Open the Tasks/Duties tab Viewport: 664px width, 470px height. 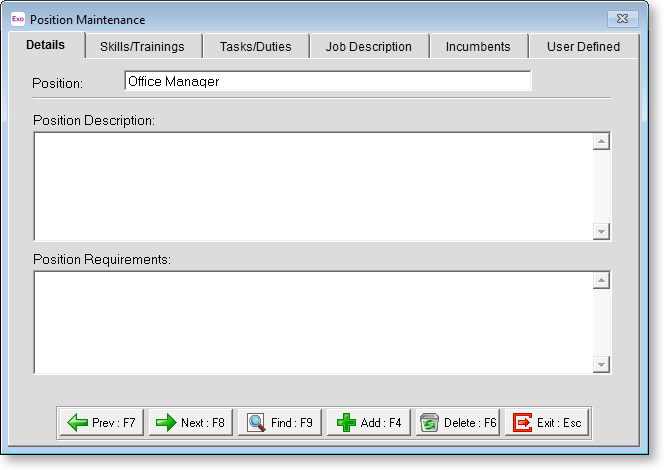coord(255,46)
